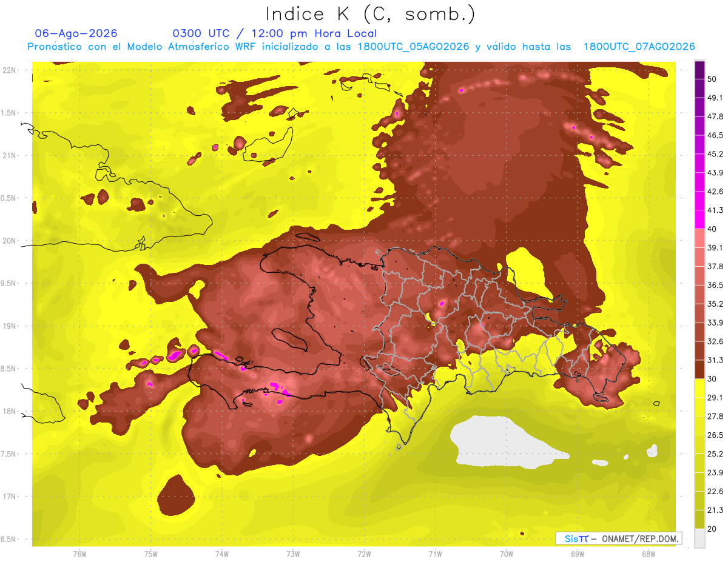The height and width of the screenshot is (562, 728).
Task: Click the '26.5' colorbar value
Action: [x=715, y=435]
